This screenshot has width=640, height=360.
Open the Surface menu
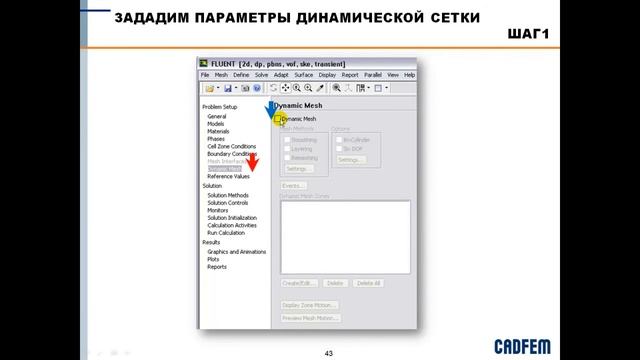304,75
